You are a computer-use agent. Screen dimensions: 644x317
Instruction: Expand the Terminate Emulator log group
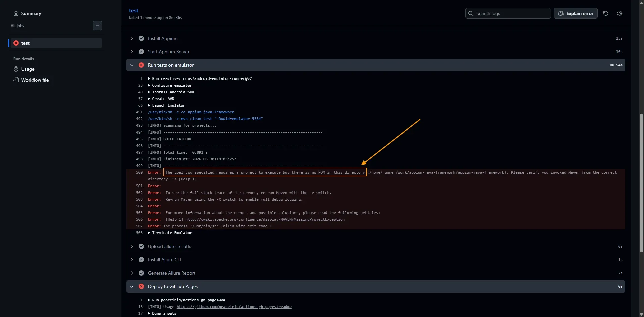170,233
